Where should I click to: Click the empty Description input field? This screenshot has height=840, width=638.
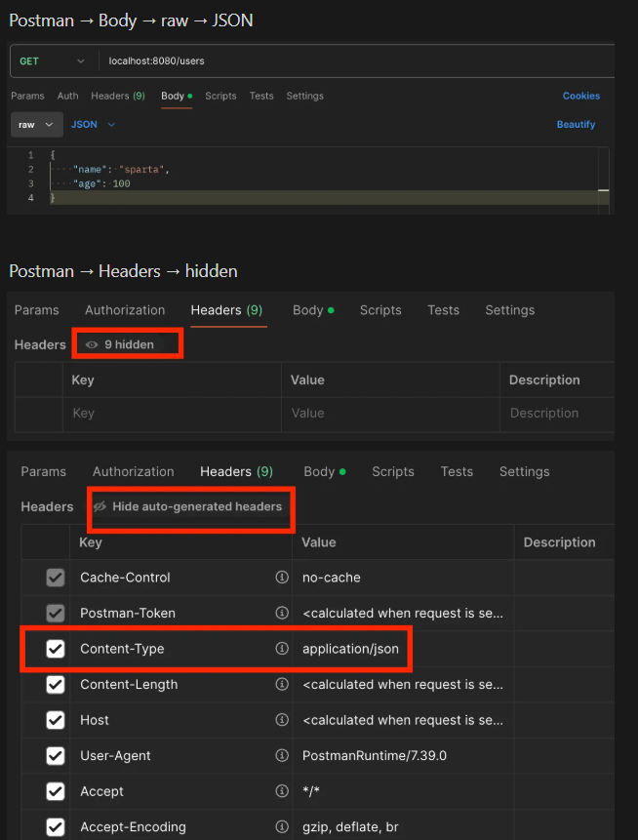coord(558,413)
